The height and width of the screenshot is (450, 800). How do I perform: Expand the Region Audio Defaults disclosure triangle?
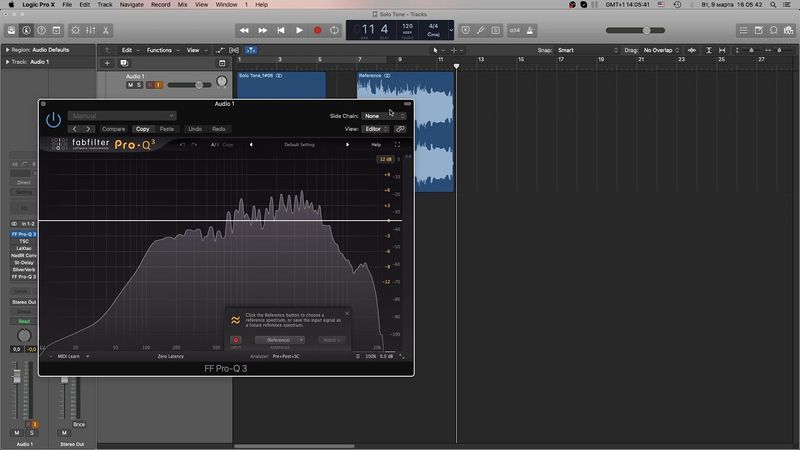[x=6, y=50]
